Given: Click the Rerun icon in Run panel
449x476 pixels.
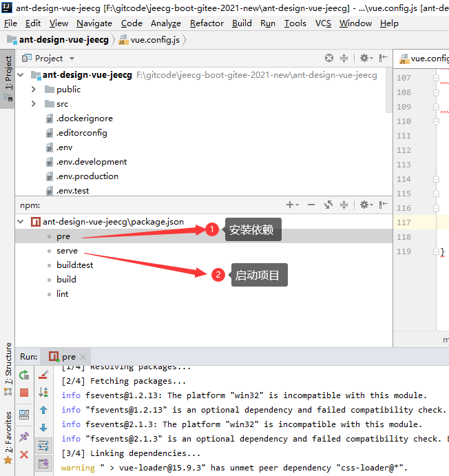Looking at the screenshot, I should [24, 375].
